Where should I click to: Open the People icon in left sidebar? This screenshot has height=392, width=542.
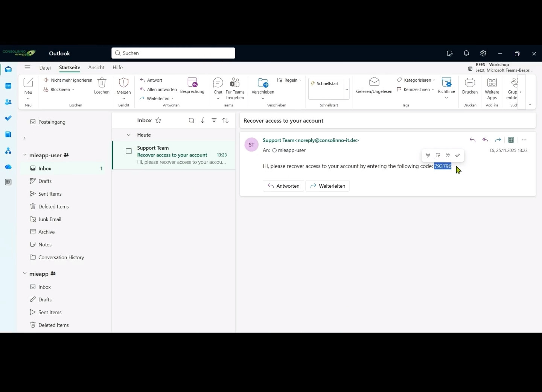pos(8,102)
